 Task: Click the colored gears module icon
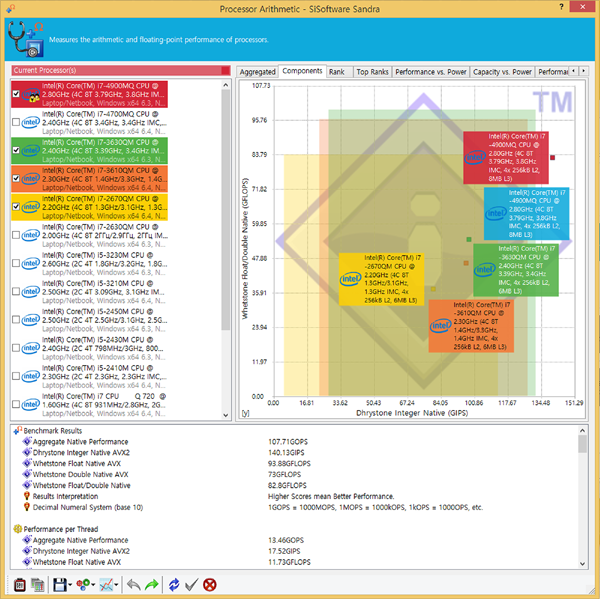83,585
